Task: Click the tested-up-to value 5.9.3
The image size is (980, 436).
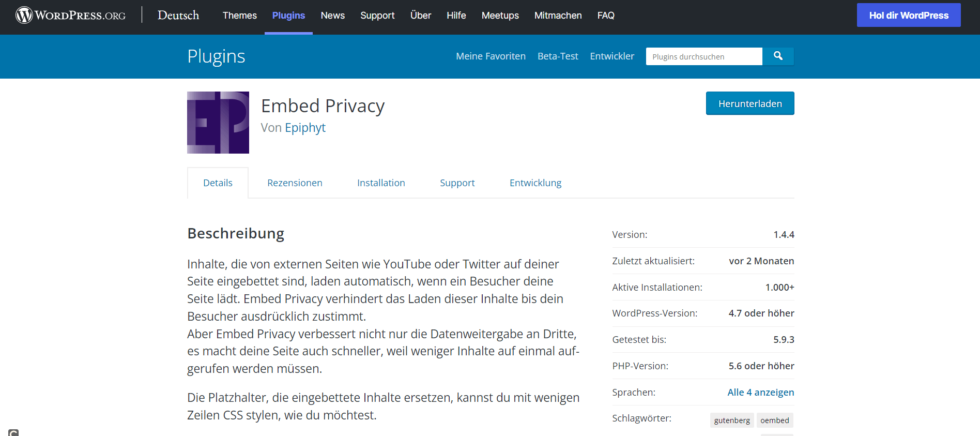Action: pos(784,339)
